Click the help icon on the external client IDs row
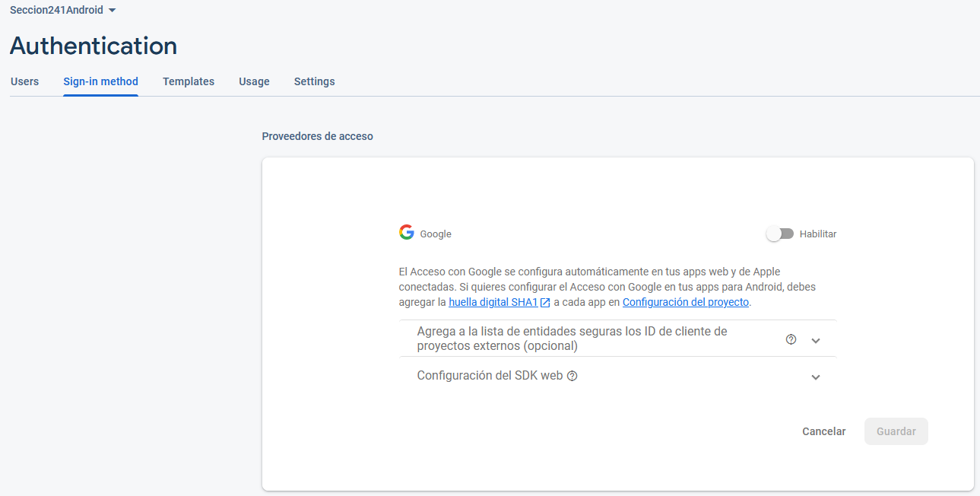This screenshot has width=980, height=496. pyautogui.click(x=791, y=339)
